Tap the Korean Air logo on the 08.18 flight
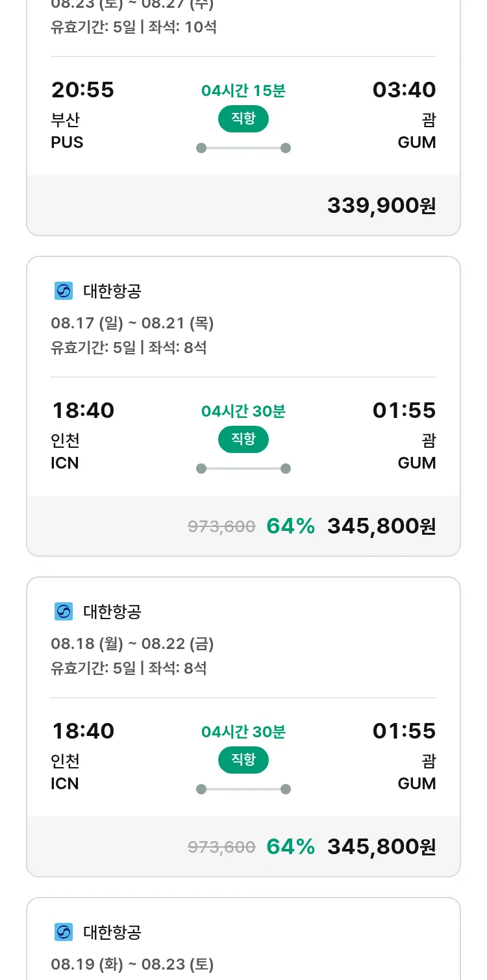 (x=63, y=611)
